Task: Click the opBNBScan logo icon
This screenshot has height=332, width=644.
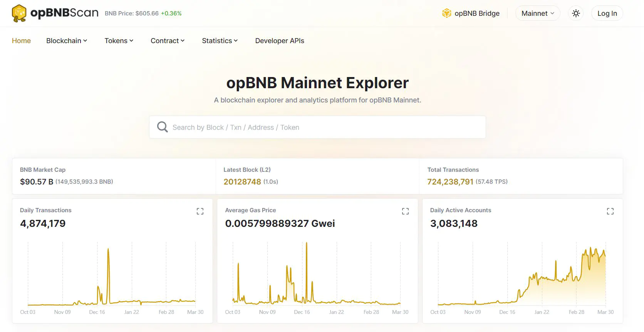Action: tap(19, 13)
